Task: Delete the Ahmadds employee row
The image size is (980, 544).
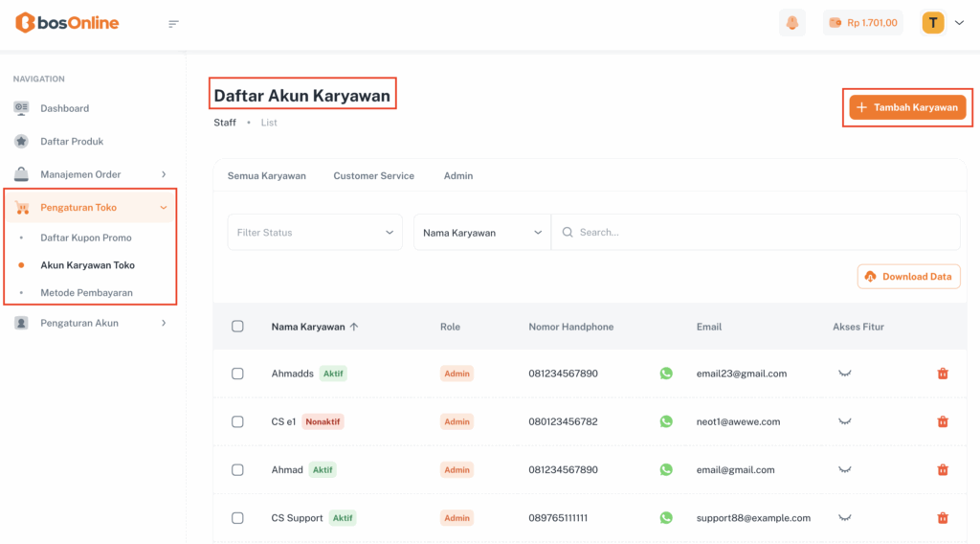Action: coord(942,374)
